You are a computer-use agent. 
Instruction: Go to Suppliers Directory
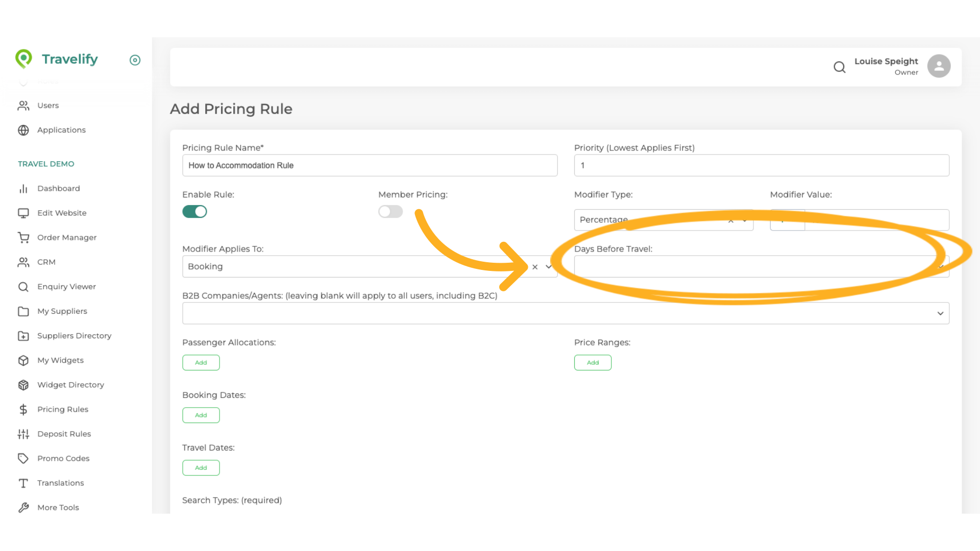(74, 336)
